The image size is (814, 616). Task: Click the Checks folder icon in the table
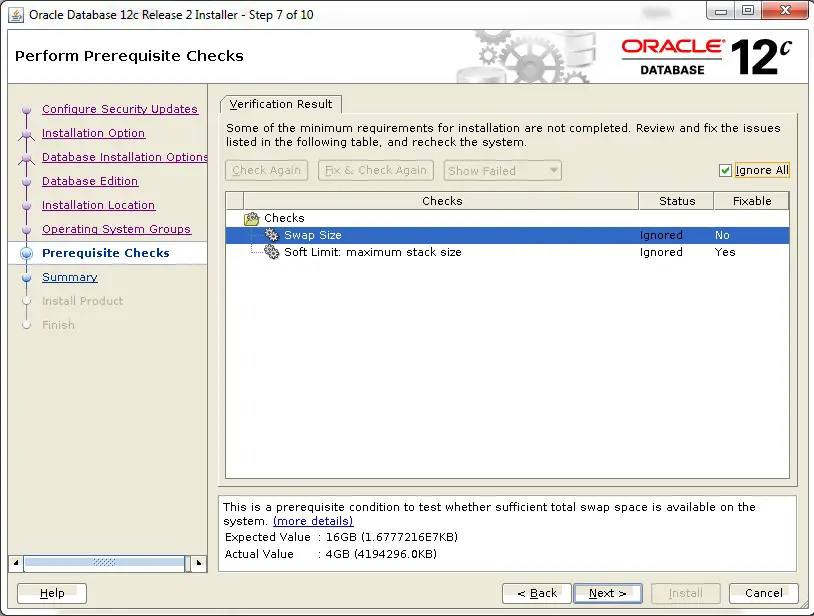[252, 218]
